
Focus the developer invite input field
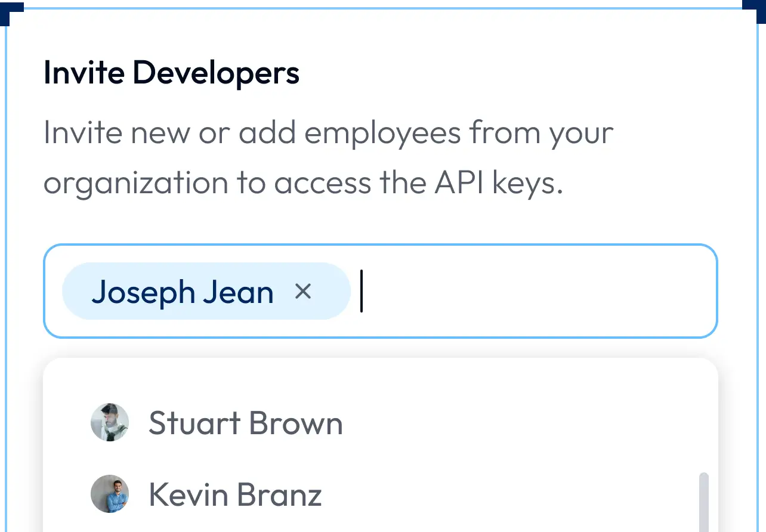381,291
